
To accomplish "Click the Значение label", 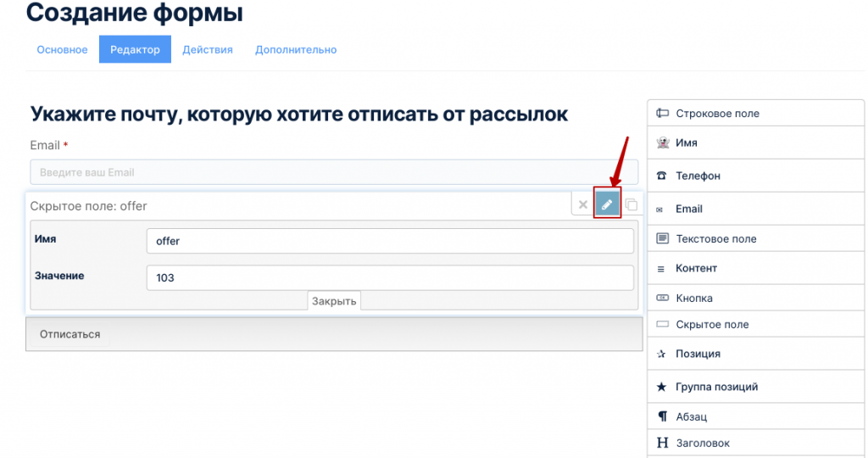I will [x=59, y=276].
